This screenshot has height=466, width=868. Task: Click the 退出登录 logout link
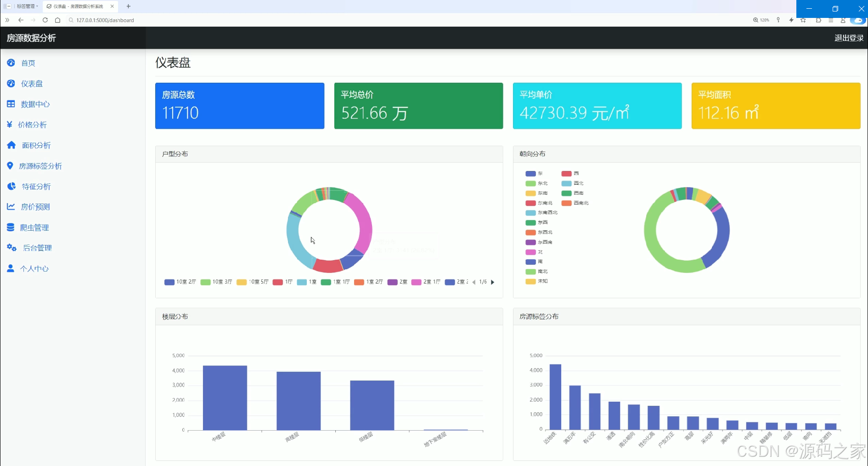pos(849,38)
